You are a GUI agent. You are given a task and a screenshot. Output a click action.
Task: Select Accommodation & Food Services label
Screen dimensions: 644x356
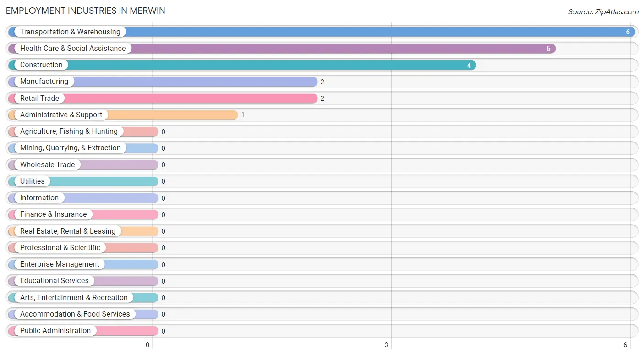point(75,314)
